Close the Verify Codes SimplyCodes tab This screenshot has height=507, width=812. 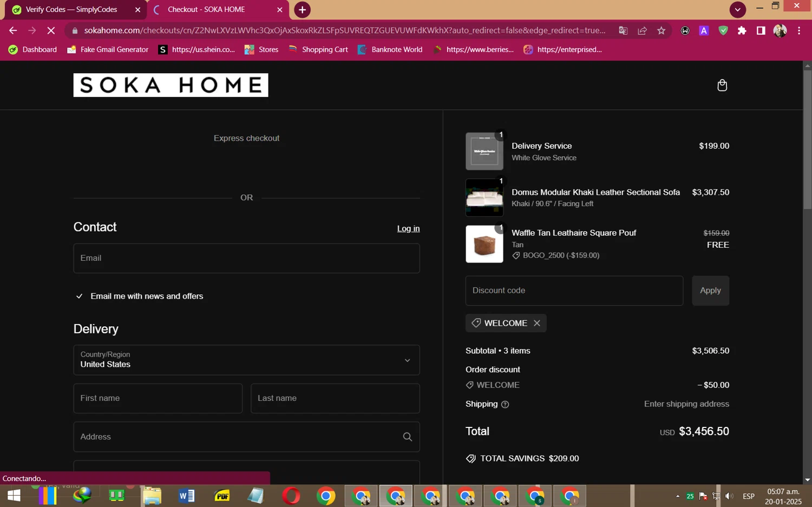tap(137, 10)
